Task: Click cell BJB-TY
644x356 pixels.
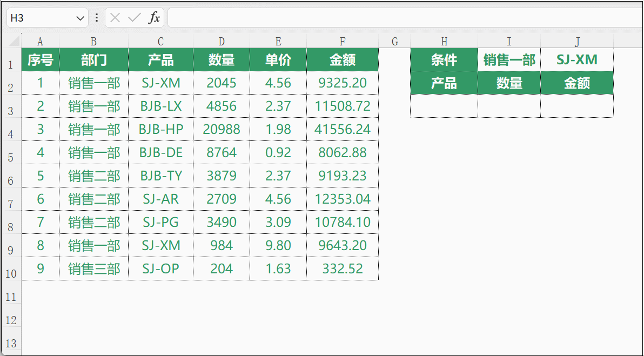Action: click(160, 176)
